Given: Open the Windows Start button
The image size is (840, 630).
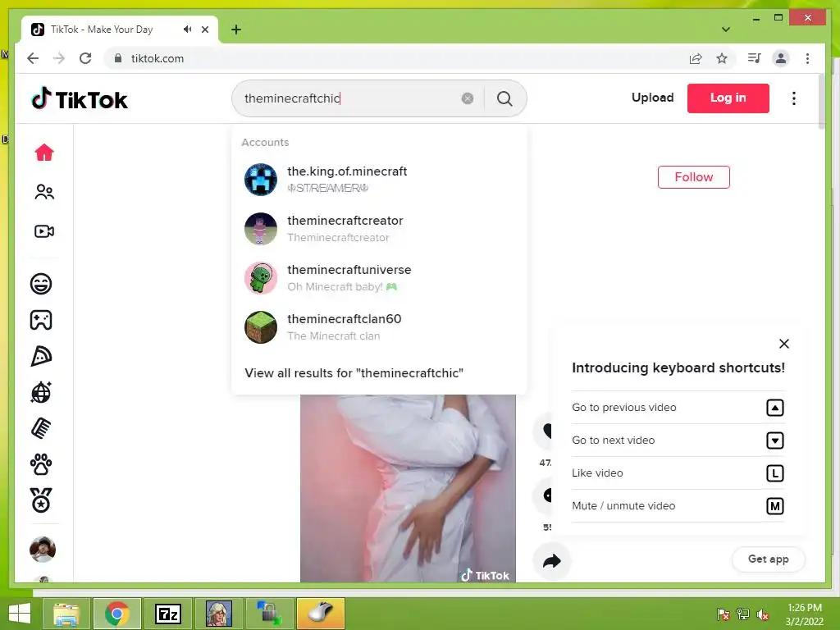Looking at the screenshot, I should (20, 614).
